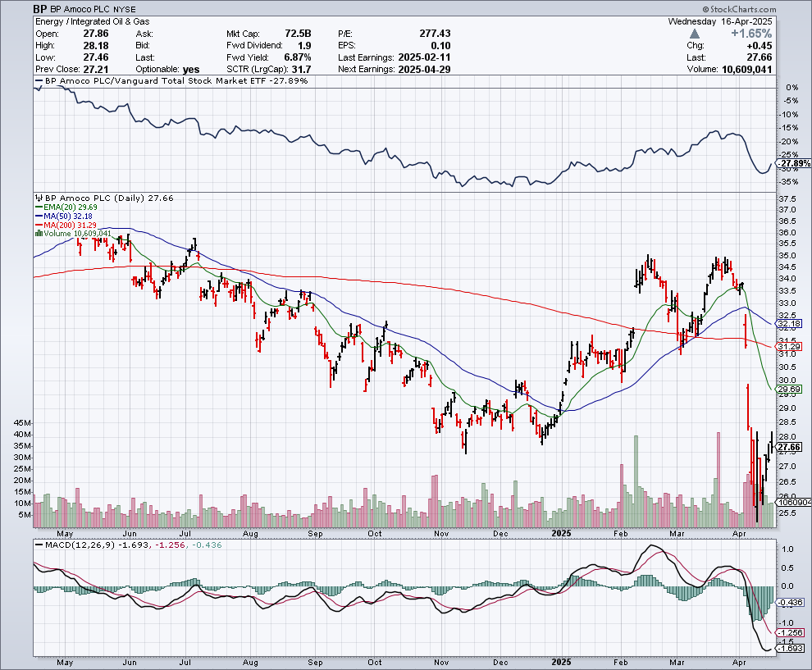Screen dimensions: 812x670
Task: Click the Low price value 27.46
Action: pyautogui.click(x=96, y=57)
